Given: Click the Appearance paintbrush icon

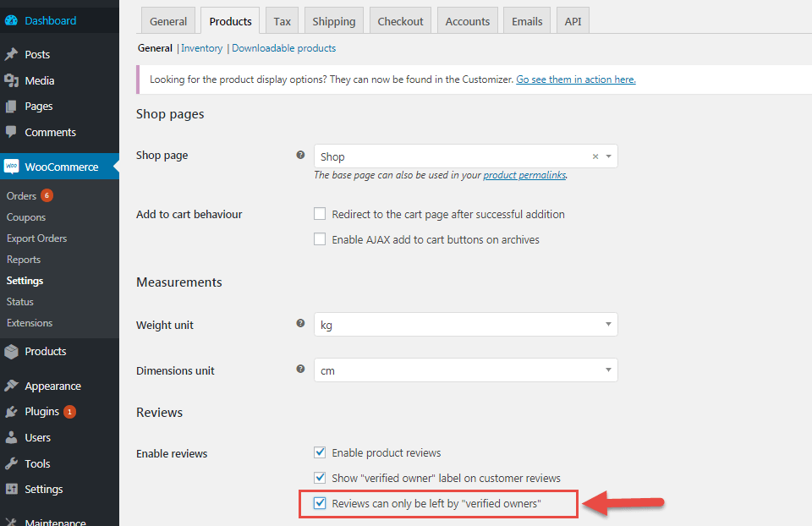Looking at the screenshot, I should [11, 386].
